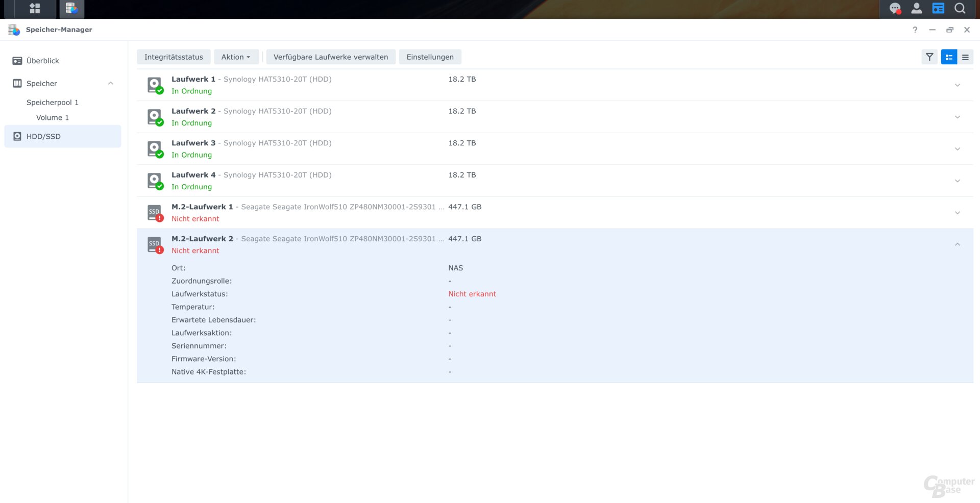The image size is (980, 503).
Task: Go to the Überblick sidebar item
Action: [x=43, y=61]
